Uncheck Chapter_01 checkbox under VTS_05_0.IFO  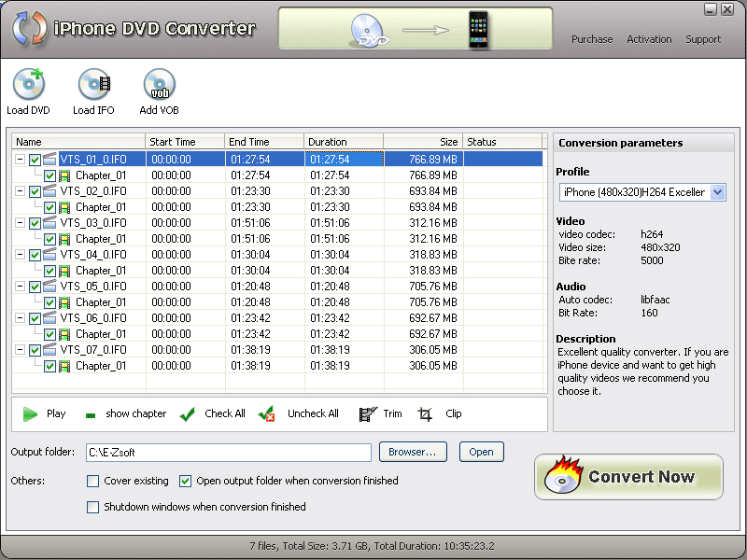click(49, 302)
